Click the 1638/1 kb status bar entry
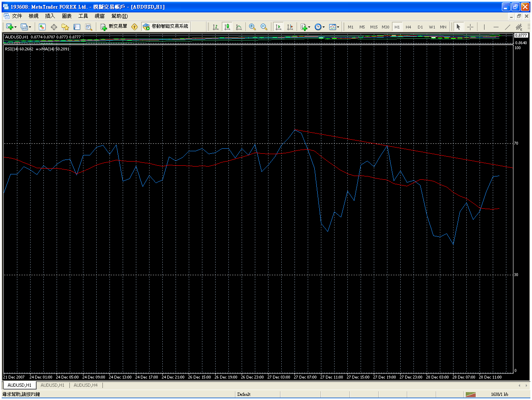The width and height of the screenshot is (532, 400). pyautogui.click(x=499, y=395)
